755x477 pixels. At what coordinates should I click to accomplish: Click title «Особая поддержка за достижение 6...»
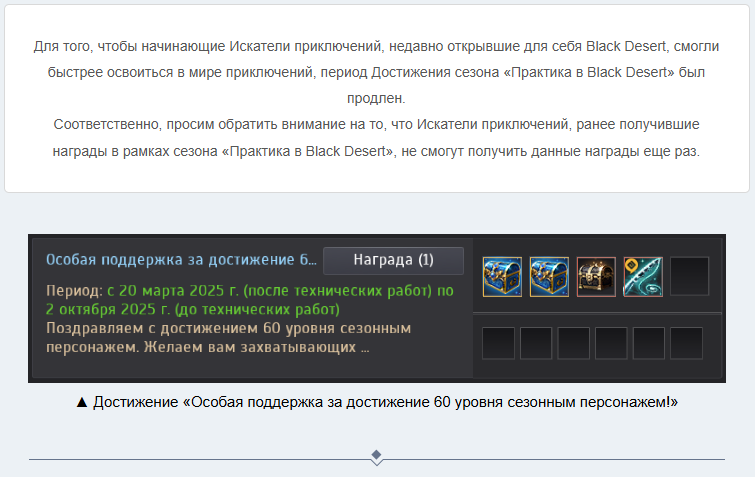(x=182, y=260)
